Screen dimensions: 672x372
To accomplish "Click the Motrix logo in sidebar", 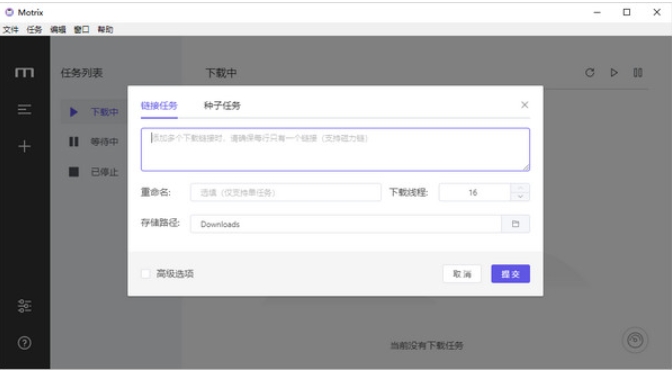I will 24,72.
